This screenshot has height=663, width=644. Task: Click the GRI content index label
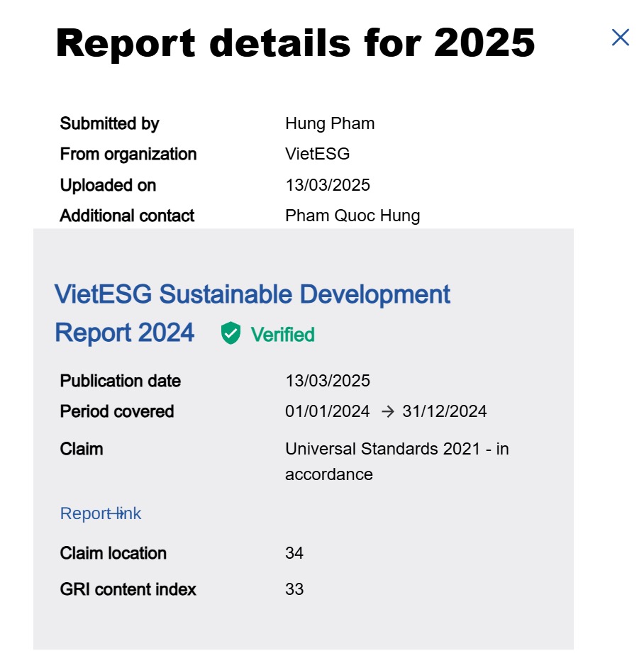click(x=128, y=589)
